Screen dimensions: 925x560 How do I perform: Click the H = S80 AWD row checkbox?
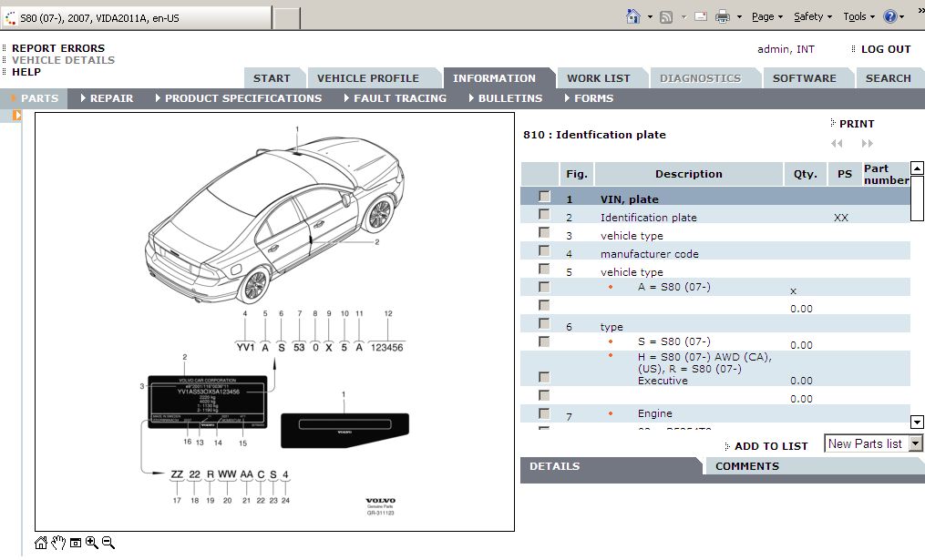coord(544,377)
